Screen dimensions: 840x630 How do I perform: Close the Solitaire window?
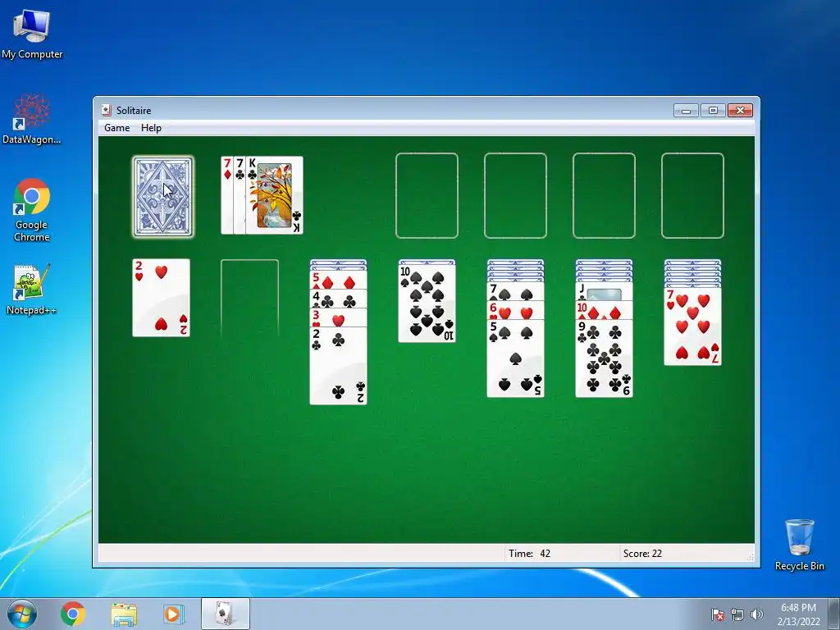[x=740, y=111]
